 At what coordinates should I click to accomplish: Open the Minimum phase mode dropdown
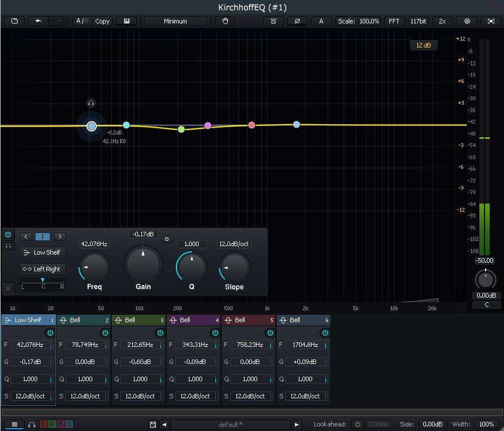175,21
